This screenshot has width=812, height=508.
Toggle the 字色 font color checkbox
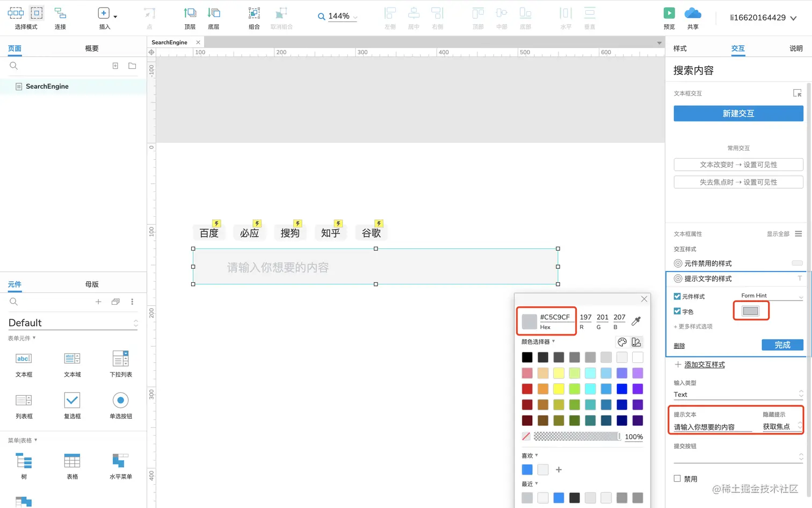(677, 311)
